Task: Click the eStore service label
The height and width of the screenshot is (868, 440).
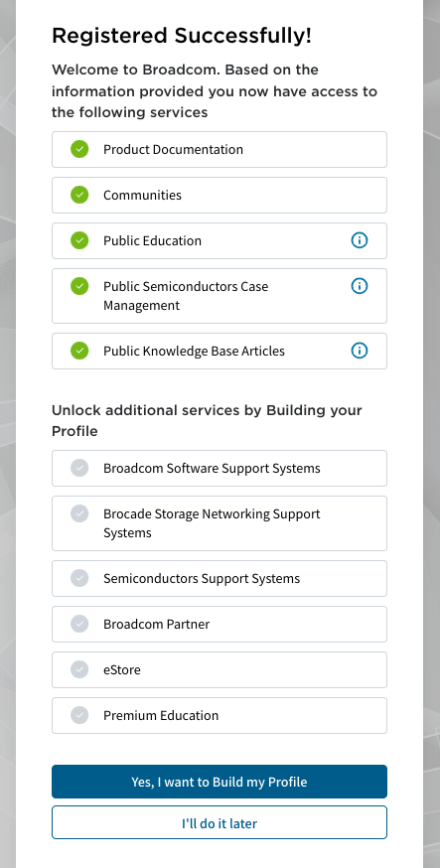Action: pos(122,669)
